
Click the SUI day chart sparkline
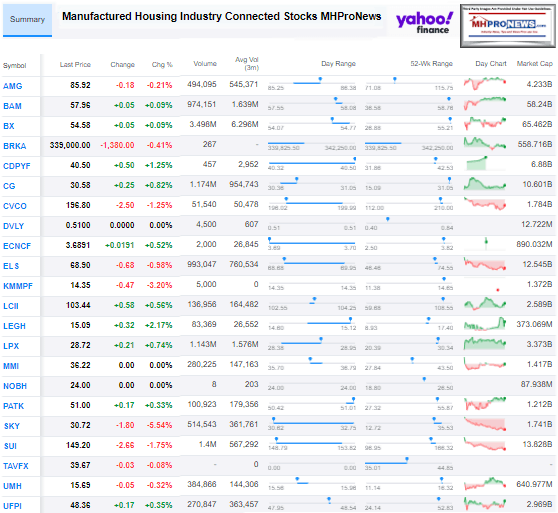click(x=485, y=444)
